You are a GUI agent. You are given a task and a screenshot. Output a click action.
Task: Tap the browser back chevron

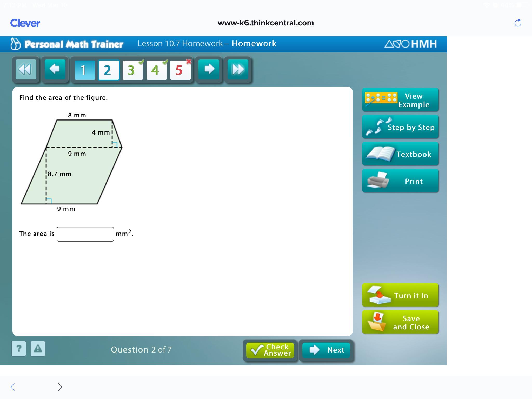click(x=12, y=387)
